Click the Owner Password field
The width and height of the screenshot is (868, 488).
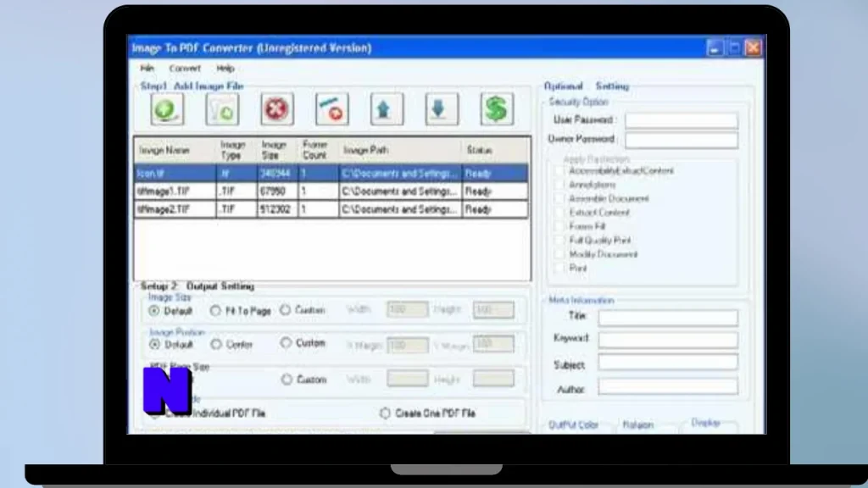click(x=681, y=140)
